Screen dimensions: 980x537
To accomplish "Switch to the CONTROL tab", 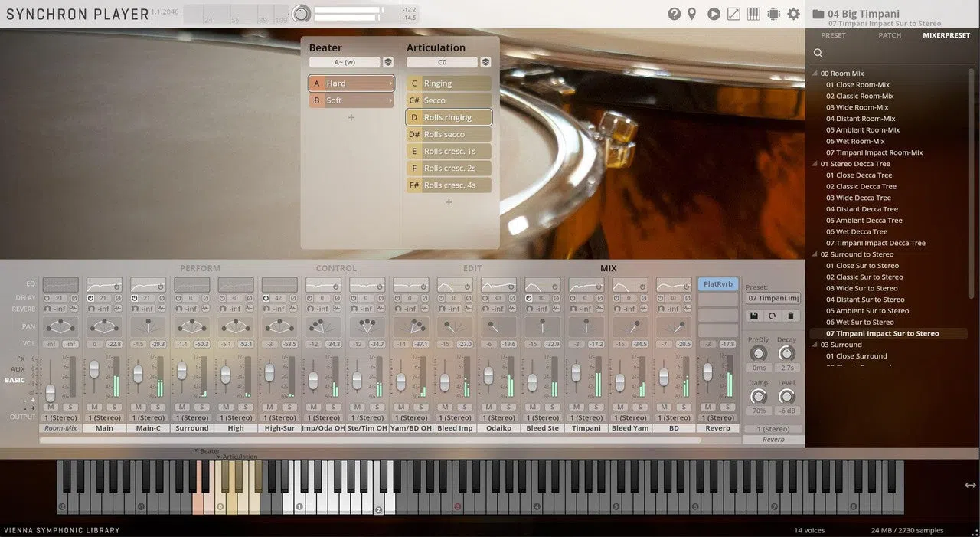I will click(x=336, y=268).
